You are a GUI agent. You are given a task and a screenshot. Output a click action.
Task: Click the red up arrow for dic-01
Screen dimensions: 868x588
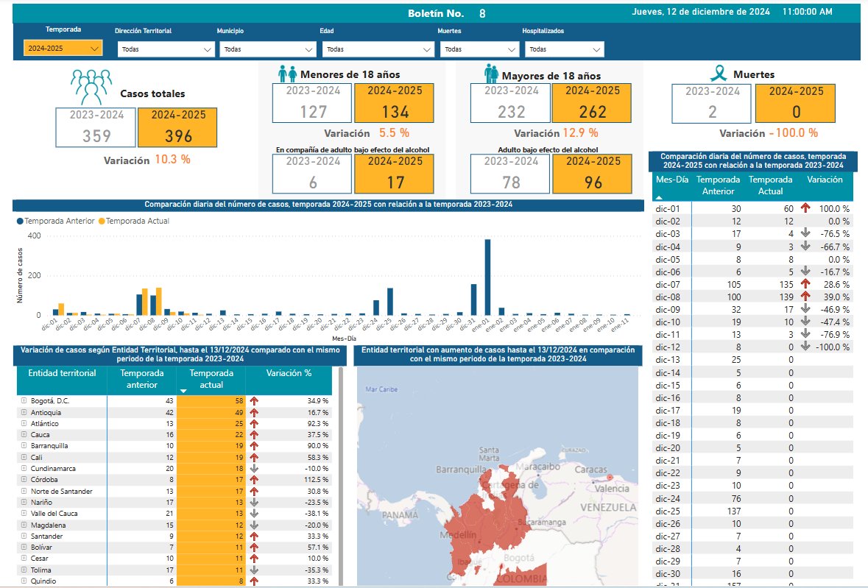pos(805,208)
